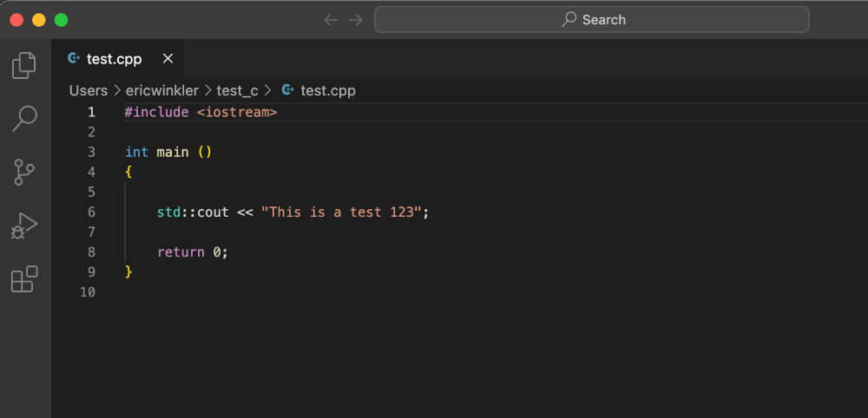
Task: Open the test.cpp breadcrumb
Action: click(328, 91)
